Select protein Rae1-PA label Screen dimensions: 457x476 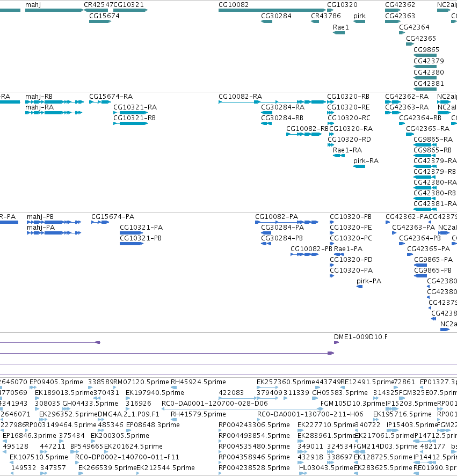(348, 248)
